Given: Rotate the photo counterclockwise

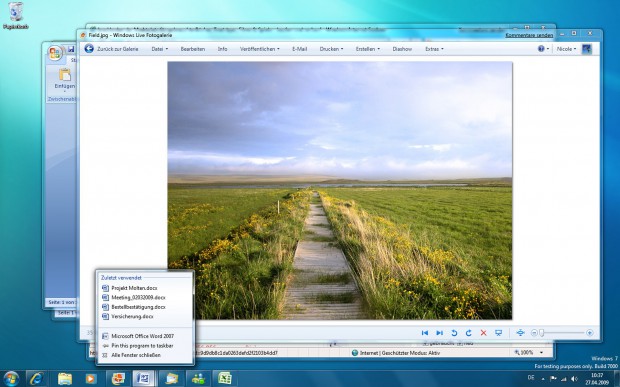Looking at the screenshot, I should (454, 333).
